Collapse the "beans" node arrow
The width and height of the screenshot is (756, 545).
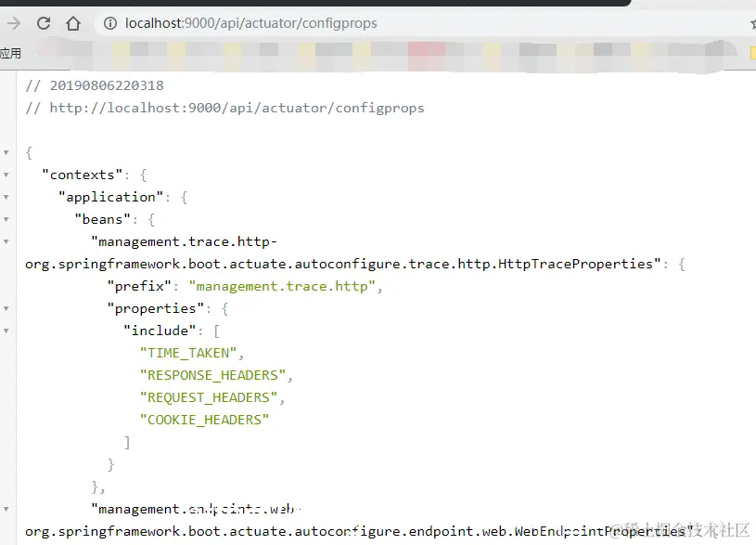pyautogui.click(x=6, y=219)
